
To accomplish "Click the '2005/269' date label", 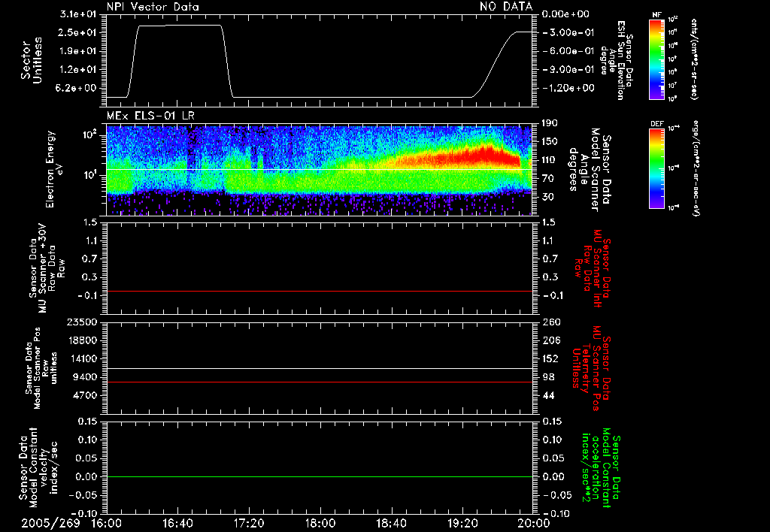I will [x=50, y=523].
